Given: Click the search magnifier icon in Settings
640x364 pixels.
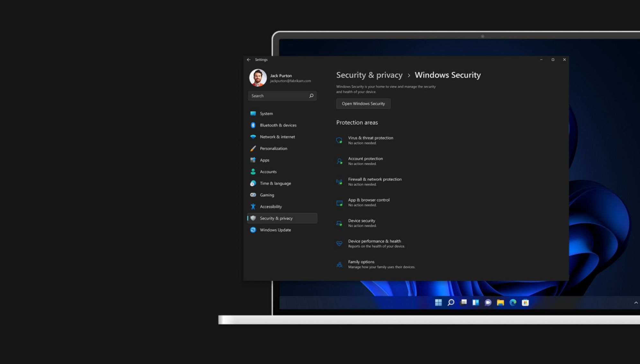Looking at the screenshot, I should [311, 96].
